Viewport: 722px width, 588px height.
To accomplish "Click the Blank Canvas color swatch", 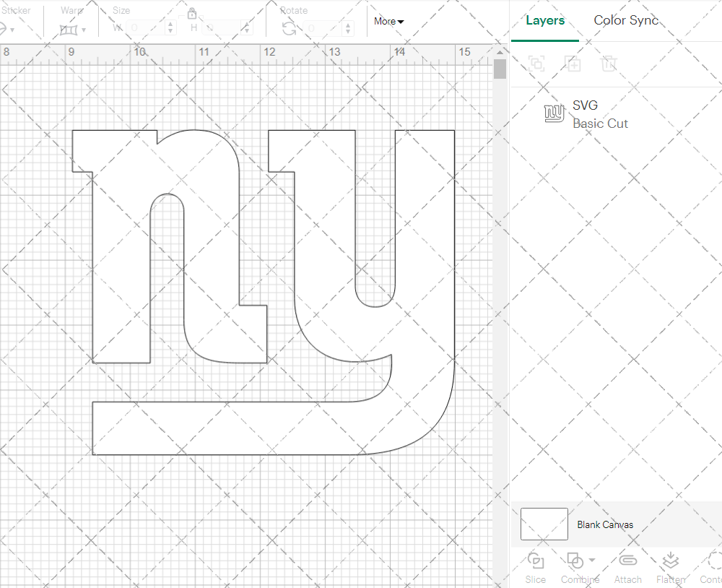I will (544, 524).
